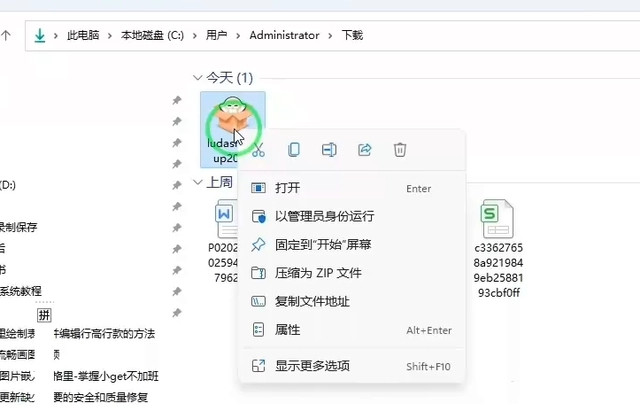Click the zip folder icon in menu
Viewport: 640px width, 411px height.
point(258,273)
